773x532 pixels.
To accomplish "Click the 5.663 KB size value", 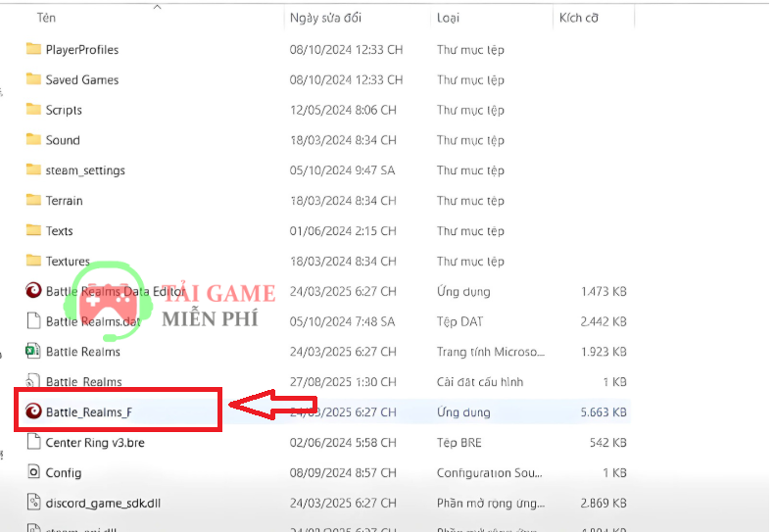I will [x=604, y=412].
